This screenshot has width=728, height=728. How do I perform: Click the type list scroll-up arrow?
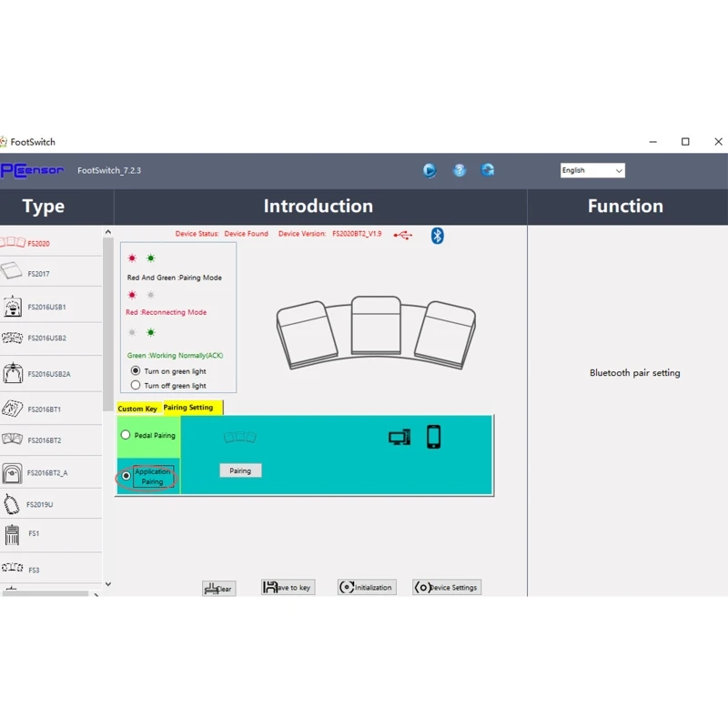[x=108, y=232]
